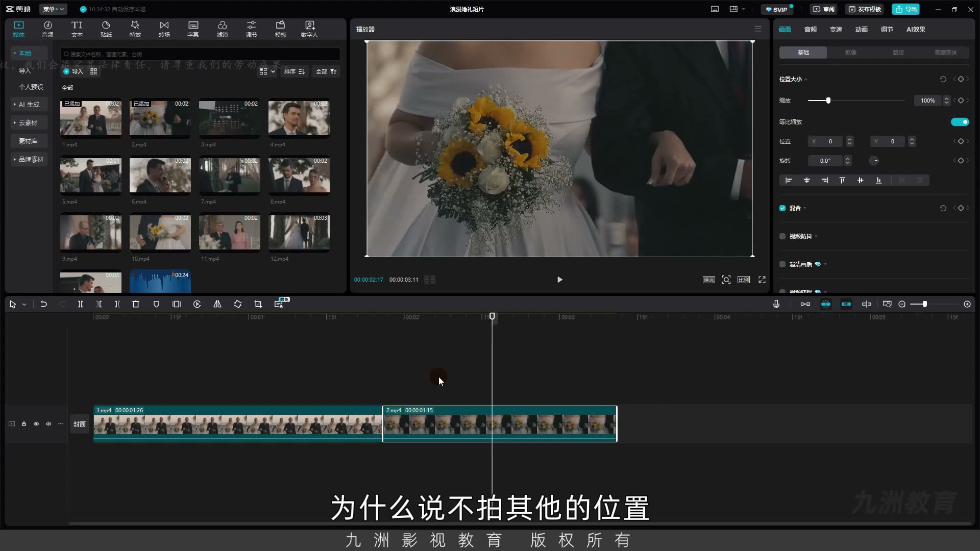Switch to the 动画 animation tab

click(862, 29)
